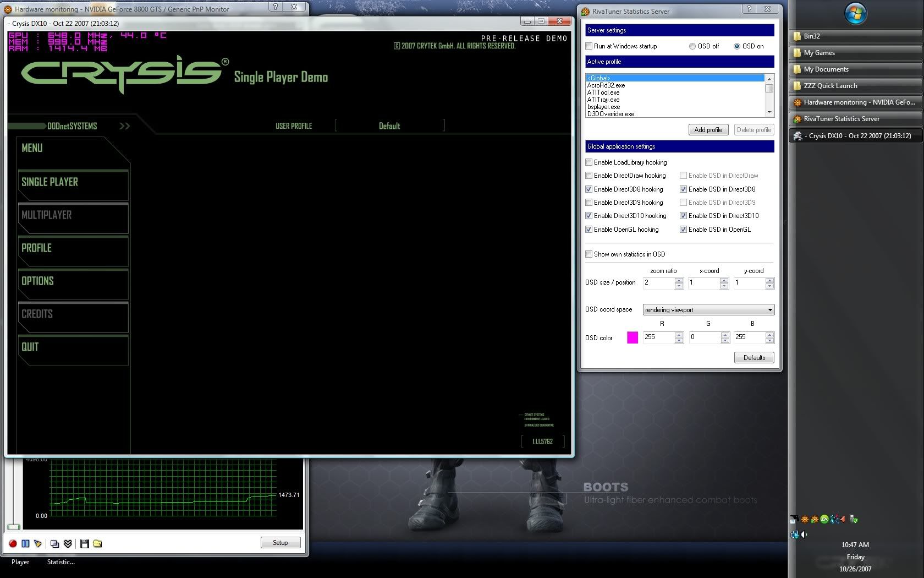Click the floppy disk save icon in Hardware monitoring

point(85,543)
